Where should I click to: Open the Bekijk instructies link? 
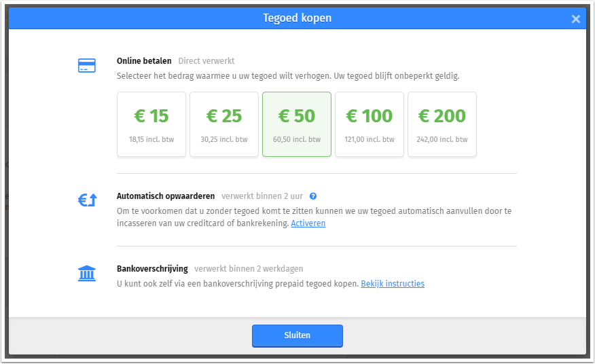[393, 284]
